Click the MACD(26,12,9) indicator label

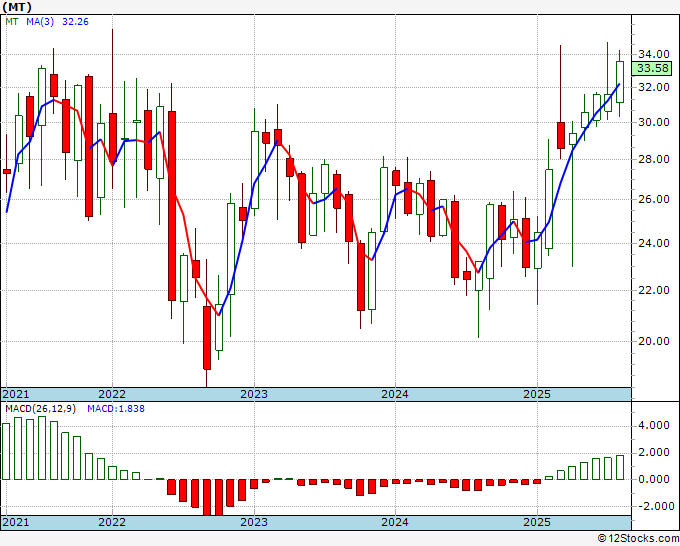pyautogui.click(x=40, y=409)
